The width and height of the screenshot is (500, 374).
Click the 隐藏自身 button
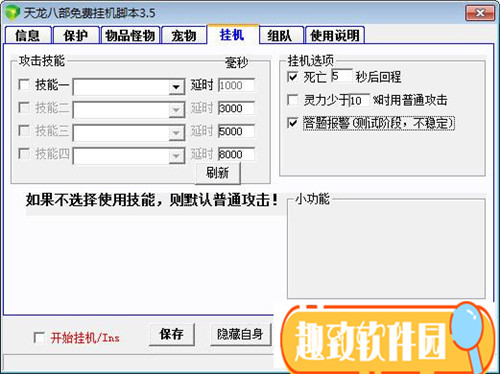(x=240, y=334)
